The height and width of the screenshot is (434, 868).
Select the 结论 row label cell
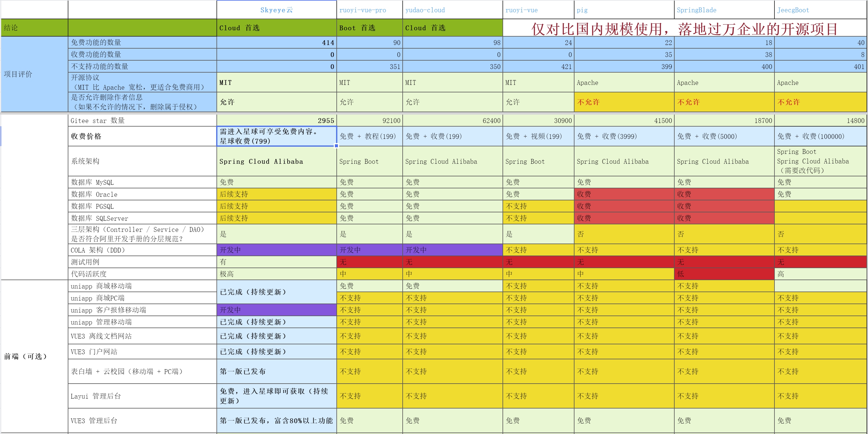click(x=34, y=28)
